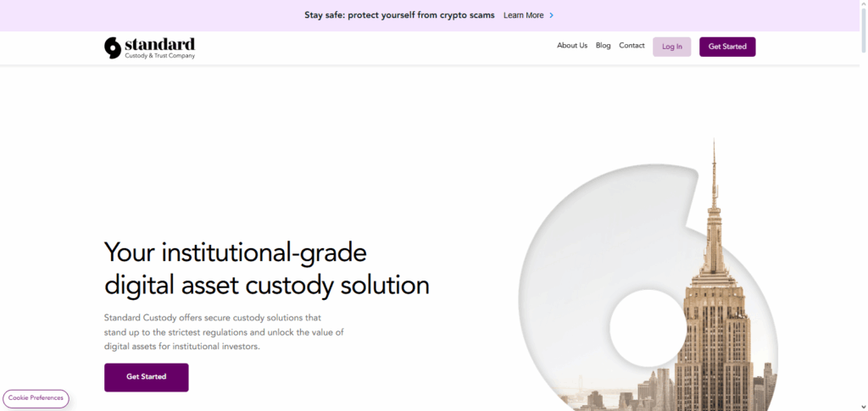Click the "standard" wordmark text
Image resolution: width=868 pixels, height=411 pixels.
[159, 43]
